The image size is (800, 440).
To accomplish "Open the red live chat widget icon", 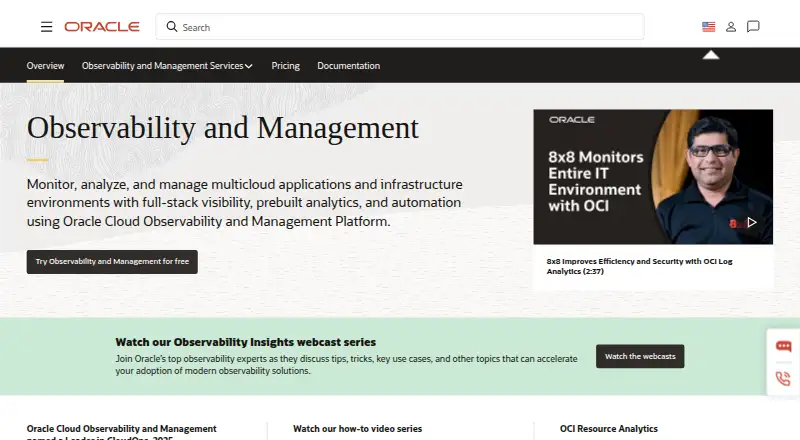I will [783, 347].
